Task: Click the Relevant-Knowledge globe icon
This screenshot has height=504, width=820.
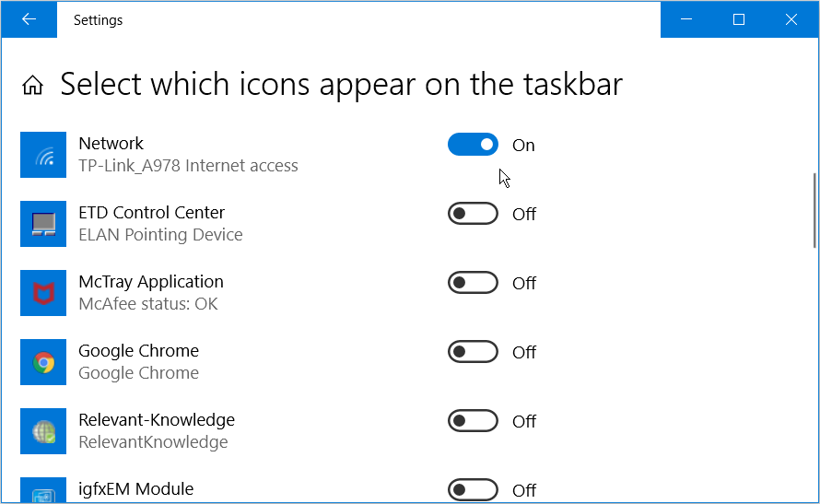Action: [x=43, y=431]
